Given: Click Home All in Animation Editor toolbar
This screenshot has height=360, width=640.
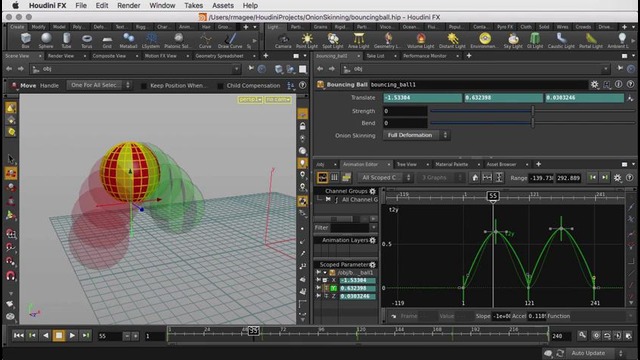Looking at the screenshot, I should coord(475,178).
